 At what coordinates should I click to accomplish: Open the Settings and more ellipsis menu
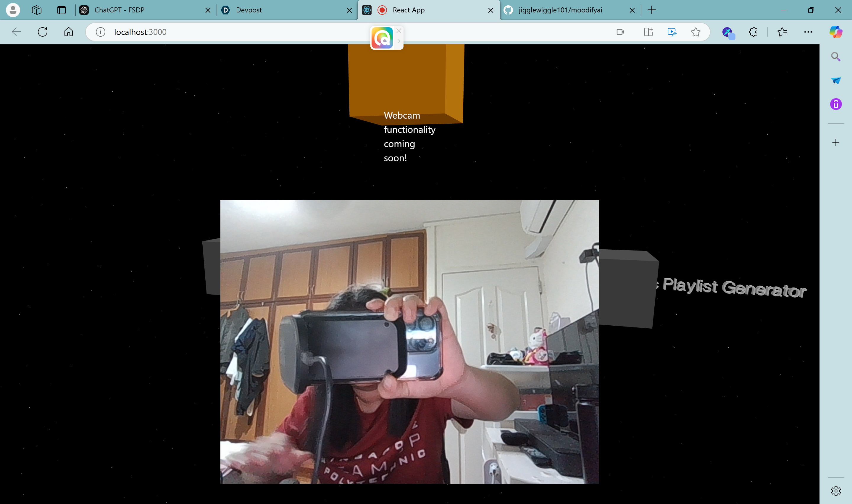click(808, 32)
